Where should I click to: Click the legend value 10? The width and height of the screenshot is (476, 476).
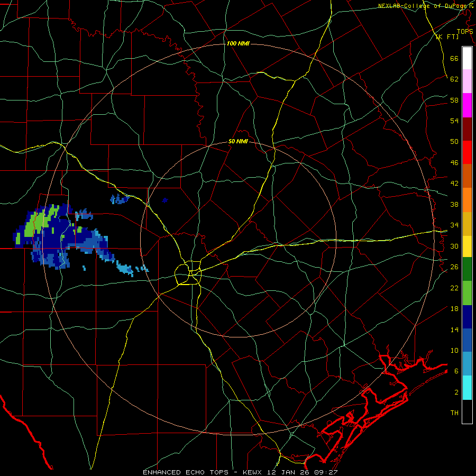coord(454,350)
